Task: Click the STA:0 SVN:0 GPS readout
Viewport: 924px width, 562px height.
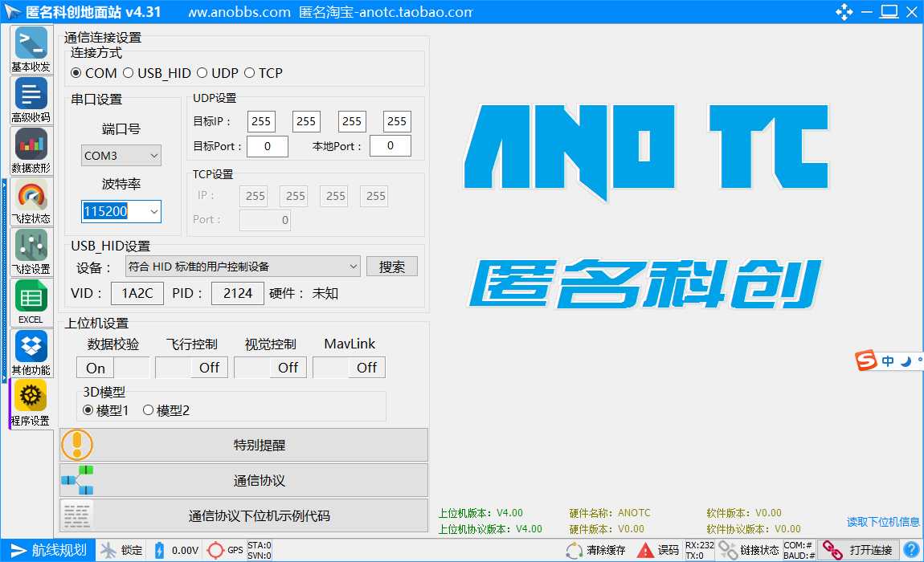Action: tap(260, 550)
